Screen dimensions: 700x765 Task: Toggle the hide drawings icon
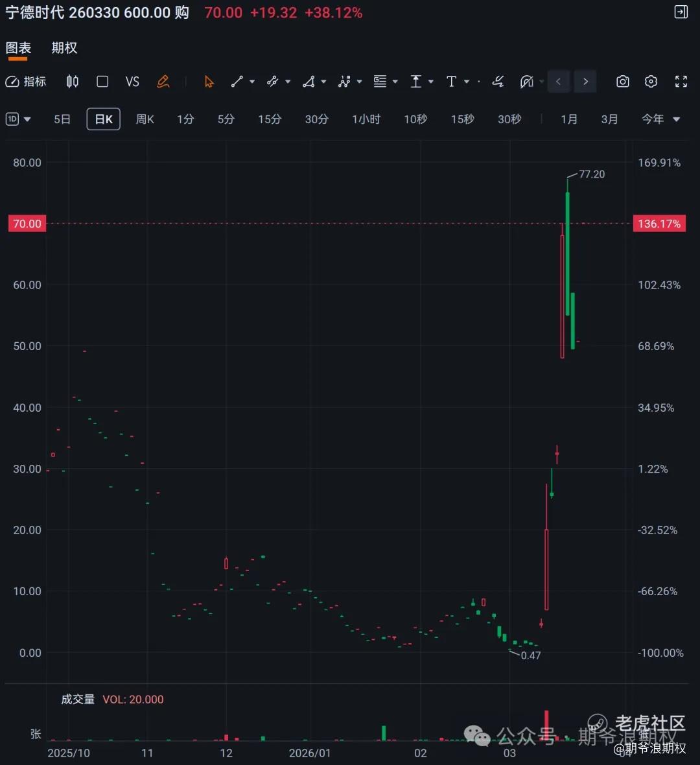527,82
